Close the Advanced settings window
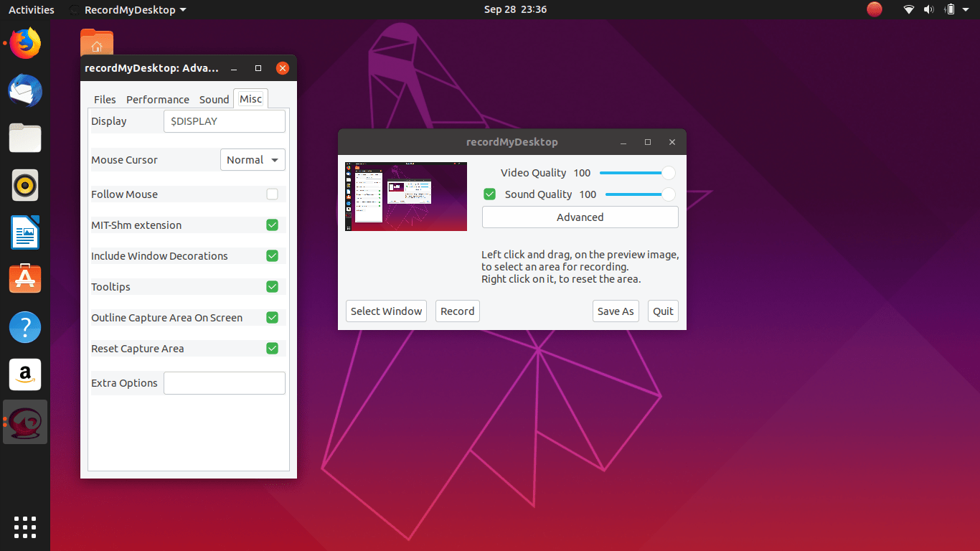980x551 pixels. click(x=283, y=68)
